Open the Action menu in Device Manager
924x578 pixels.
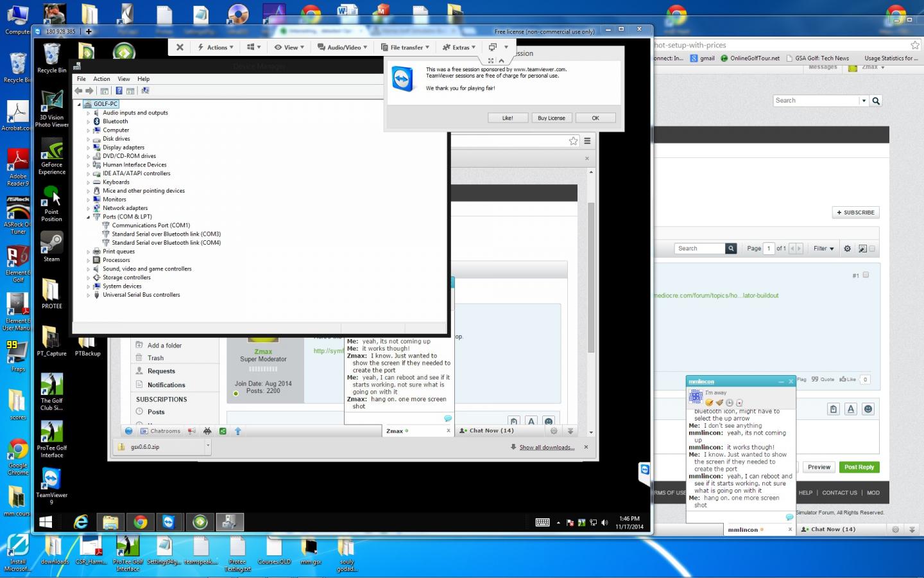(101, 79)
